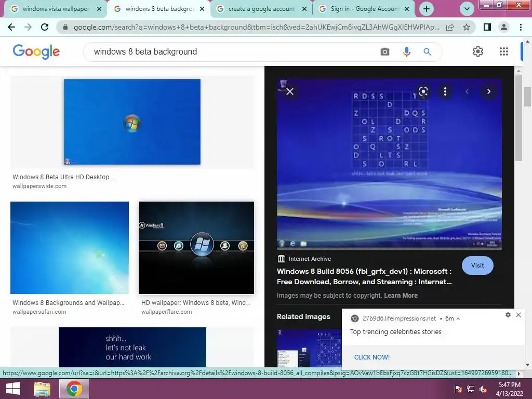Viewport: 532px width, 399px height.
Task: Open the Chrome three-dot menu
Action: click(521, 27)
